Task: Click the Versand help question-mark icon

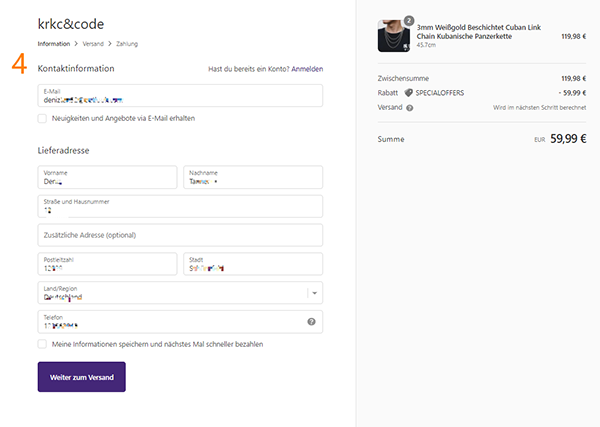Action: [409, 108]
